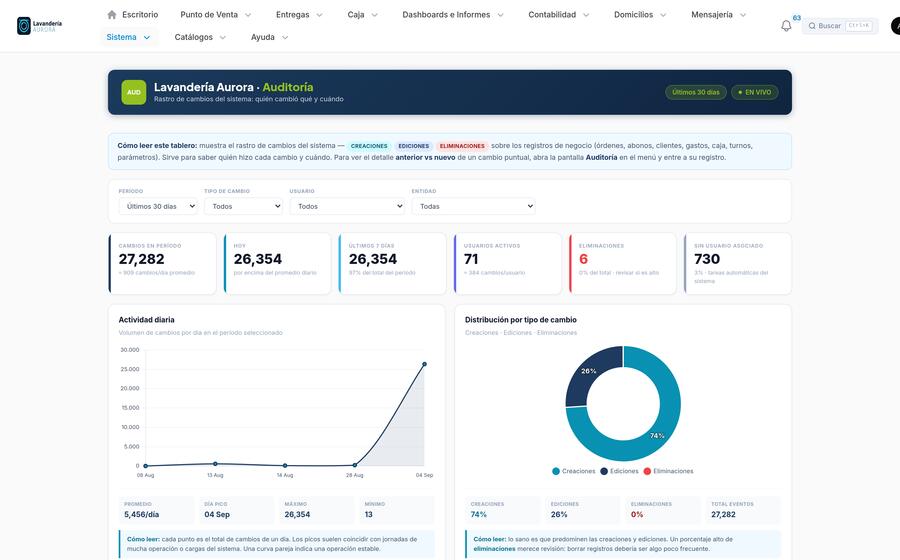Screen dimensions: 900x560
Task: Click the CREACIONES tag in help banner
Action: click(x=369, y=146)
